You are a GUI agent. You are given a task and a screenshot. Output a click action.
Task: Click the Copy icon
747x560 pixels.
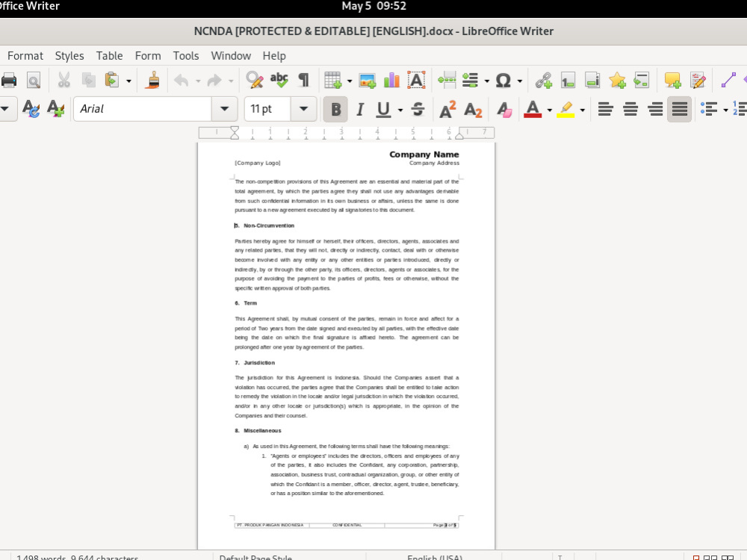(x=89, y=81)
